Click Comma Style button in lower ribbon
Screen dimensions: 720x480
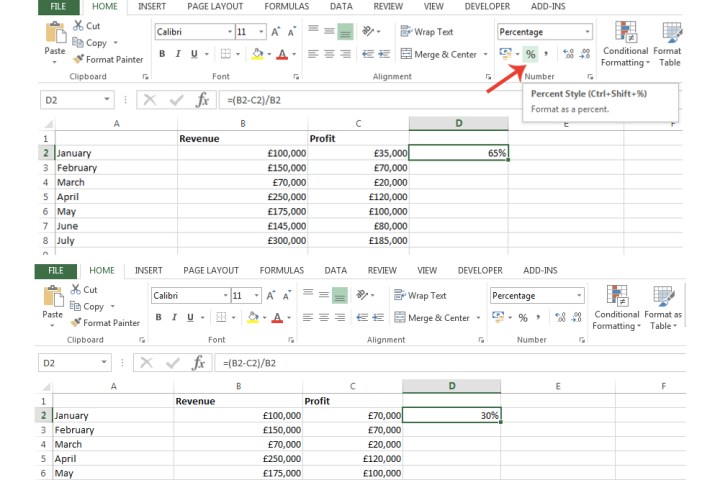[x=539, y=318]
